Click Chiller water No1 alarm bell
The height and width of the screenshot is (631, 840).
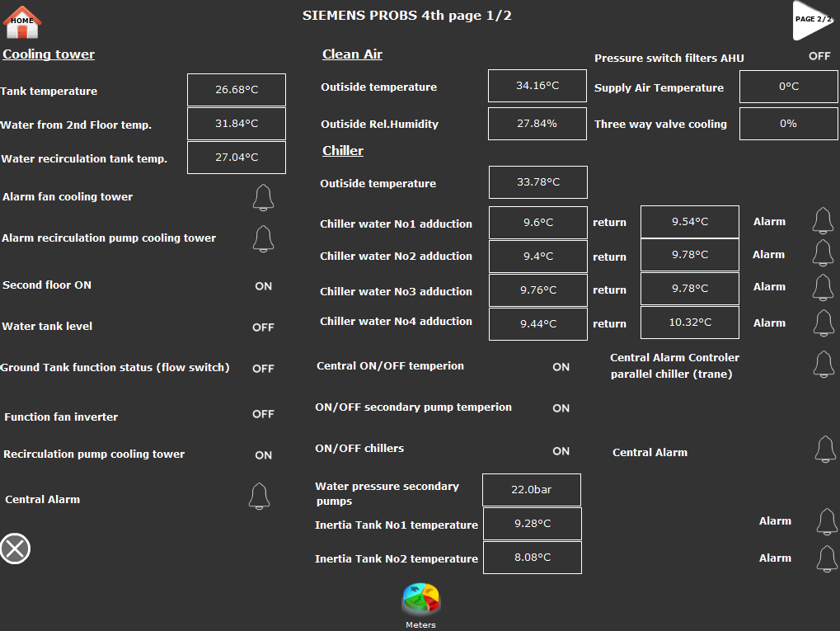pyautogui.click(x=823, y=221)
